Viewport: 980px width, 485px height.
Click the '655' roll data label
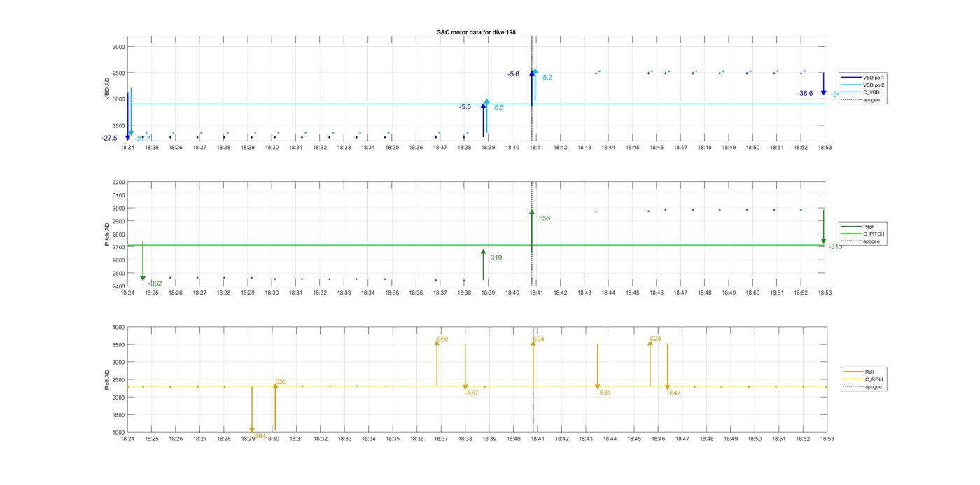click(x=281, y=382)
